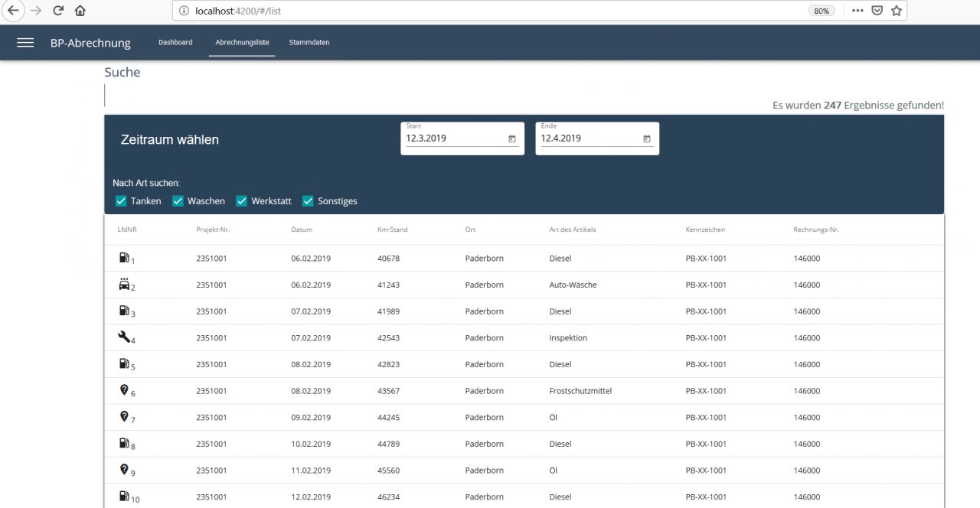Click the fuel pump icon in row 8
The image size is (980, 508).
[124, 443]
